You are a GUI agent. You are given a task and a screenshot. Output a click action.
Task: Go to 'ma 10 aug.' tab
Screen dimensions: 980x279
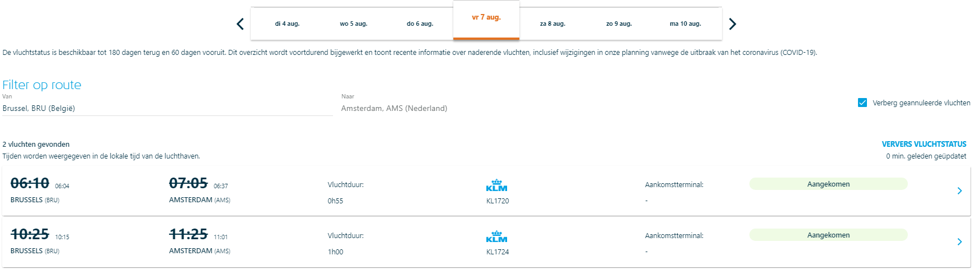coord(685,24)
